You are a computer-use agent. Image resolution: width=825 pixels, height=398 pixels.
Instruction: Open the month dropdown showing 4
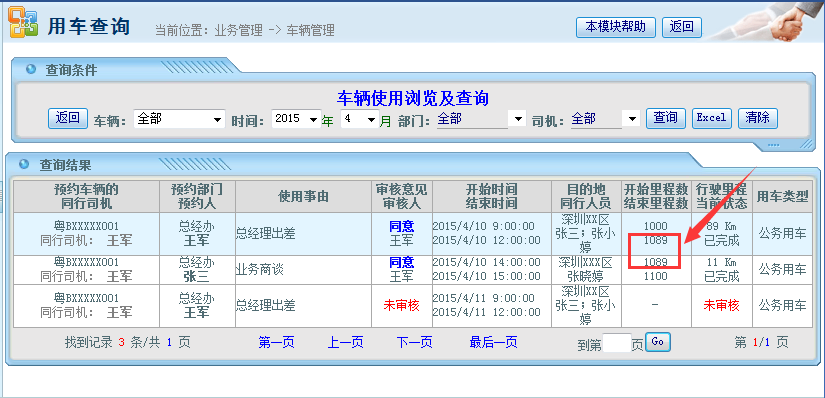point(360,118)
